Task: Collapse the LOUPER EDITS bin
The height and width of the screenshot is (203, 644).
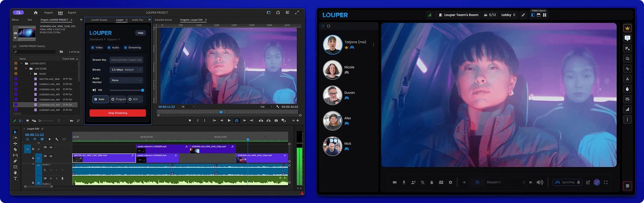Action: (21, 63)
